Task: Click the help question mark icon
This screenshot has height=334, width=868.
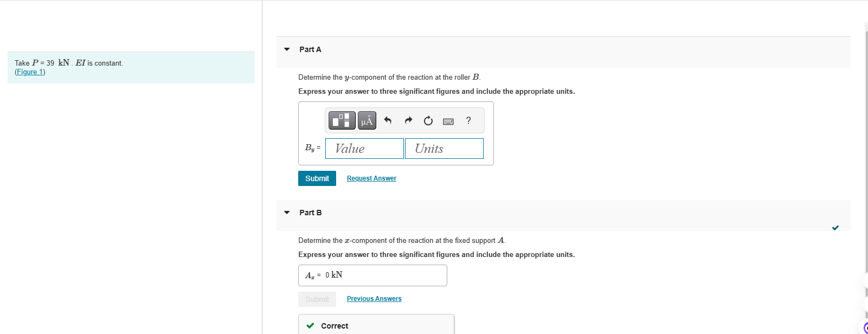Action: click(x=468, y=120)
